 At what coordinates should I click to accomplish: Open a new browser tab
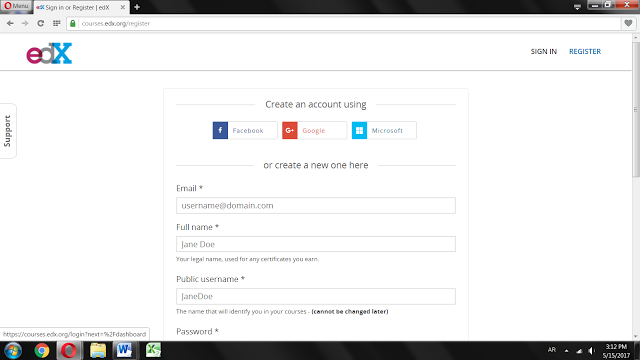pos(137,7)
